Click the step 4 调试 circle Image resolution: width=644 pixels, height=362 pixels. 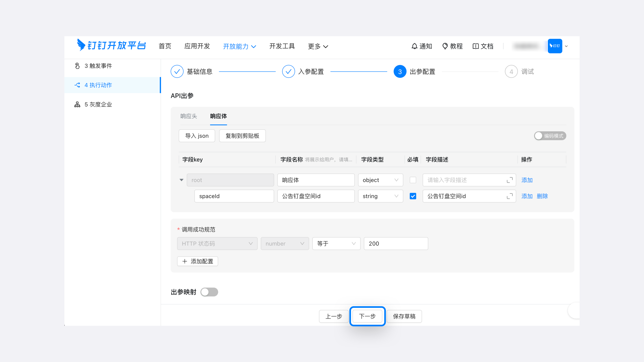coord(511,71)
